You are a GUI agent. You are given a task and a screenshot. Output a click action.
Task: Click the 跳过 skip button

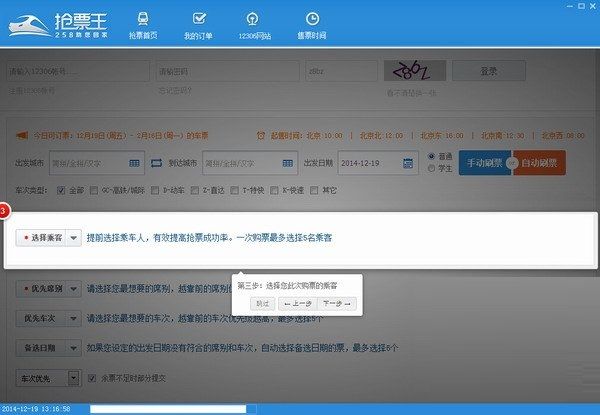(261, 301)
